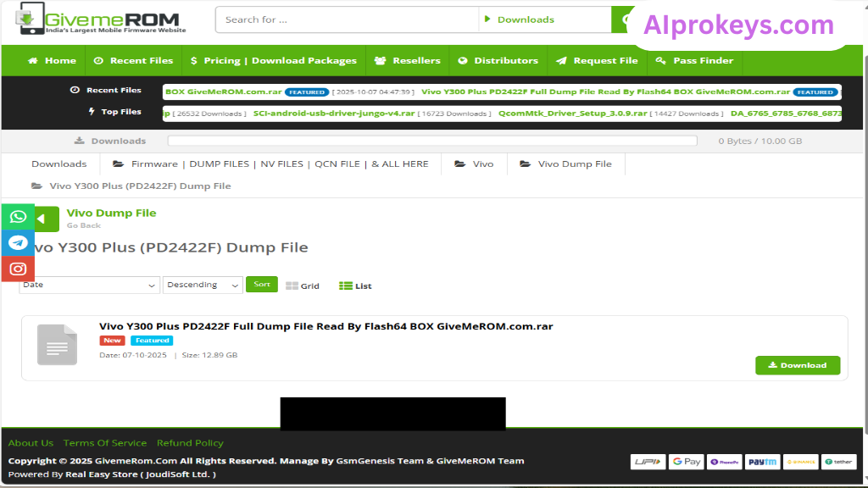Open About Us footer link
Image resolution: width=868 pixels, height=488 pixels.
31,442
